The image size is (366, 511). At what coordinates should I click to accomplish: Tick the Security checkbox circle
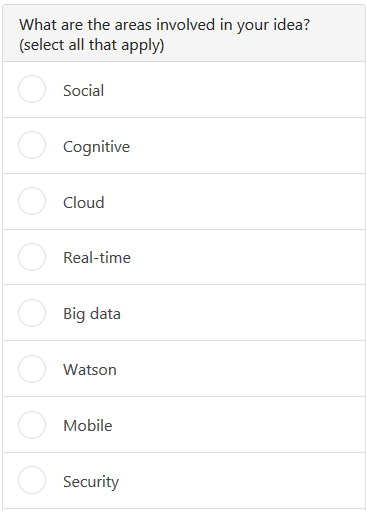click(32, 480)
